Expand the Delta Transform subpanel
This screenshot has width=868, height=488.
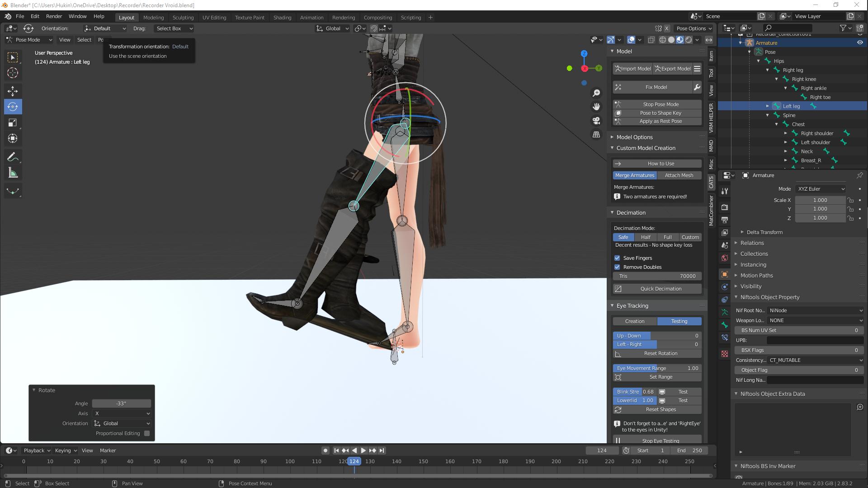tap(764, 232)
